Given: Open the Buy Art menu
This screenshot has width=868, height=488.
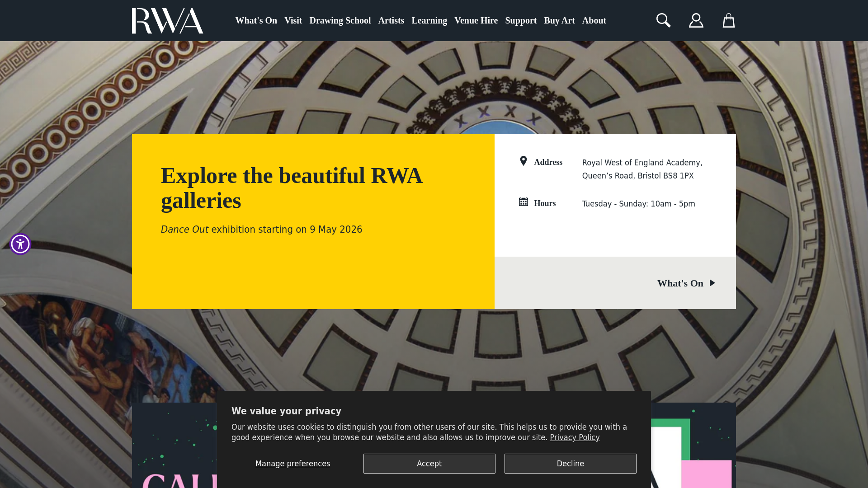Looking at the screenshot, I should [x=560, y=20].
